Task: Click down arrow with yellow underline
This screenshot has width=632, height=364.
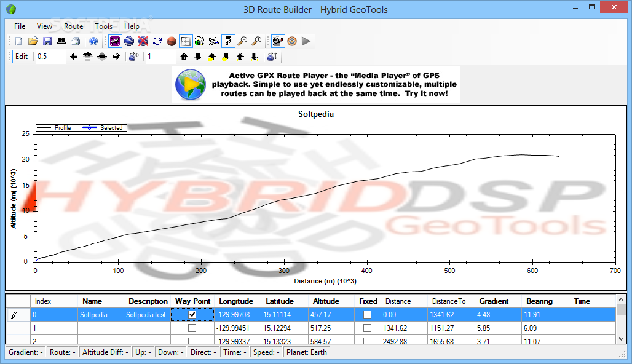Action: 255,57
